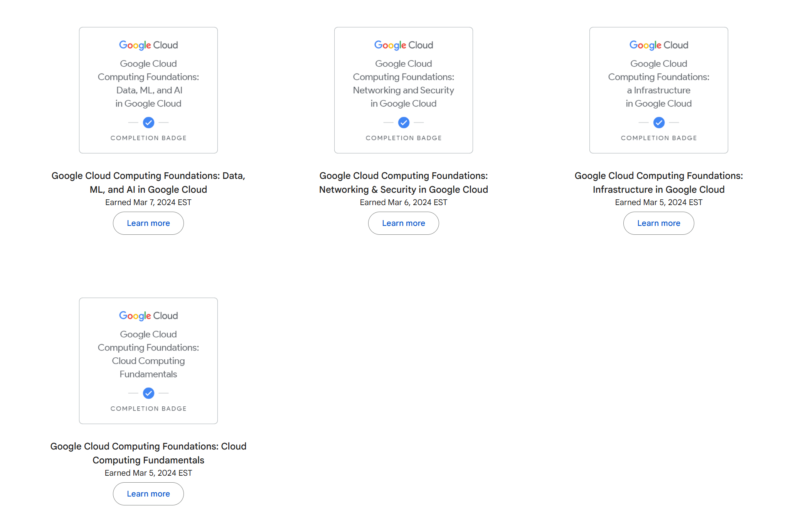Click the Google Cloud logo on the Networking and Security badge
This screenshot has width=798, height=532.
403,45
